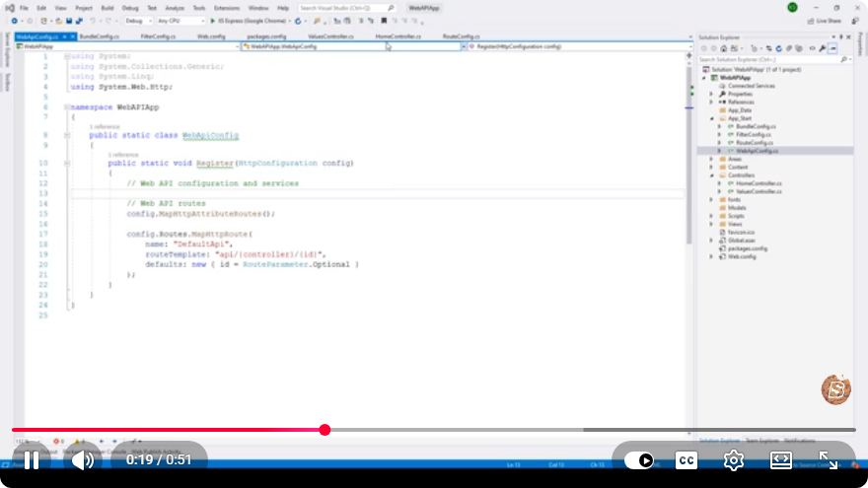The width and height of the screenshot is (868, 488).
Task: Switch to Web.config editor tab
Action: [211, 36]
